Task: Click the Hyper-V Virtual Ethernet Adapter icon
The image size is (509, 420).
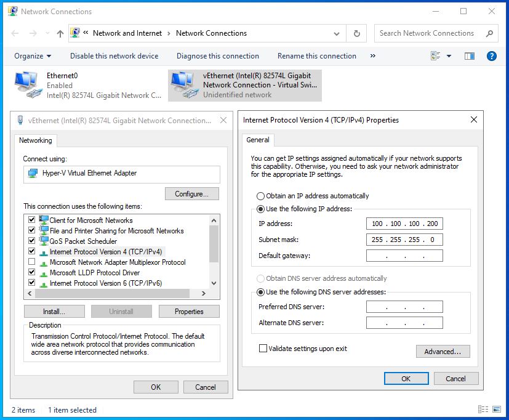Action: (x=33, y=174)
